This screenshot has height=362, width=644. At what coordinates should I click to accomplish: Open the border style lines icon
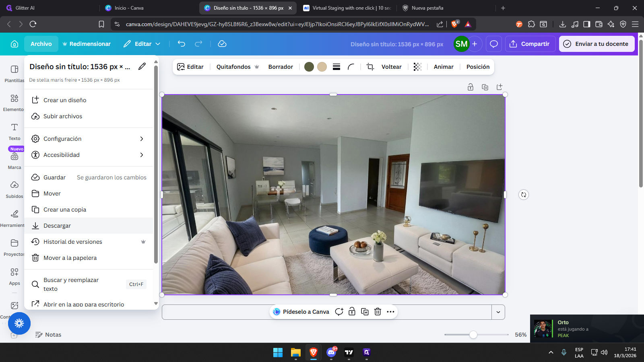coord(336,67)
